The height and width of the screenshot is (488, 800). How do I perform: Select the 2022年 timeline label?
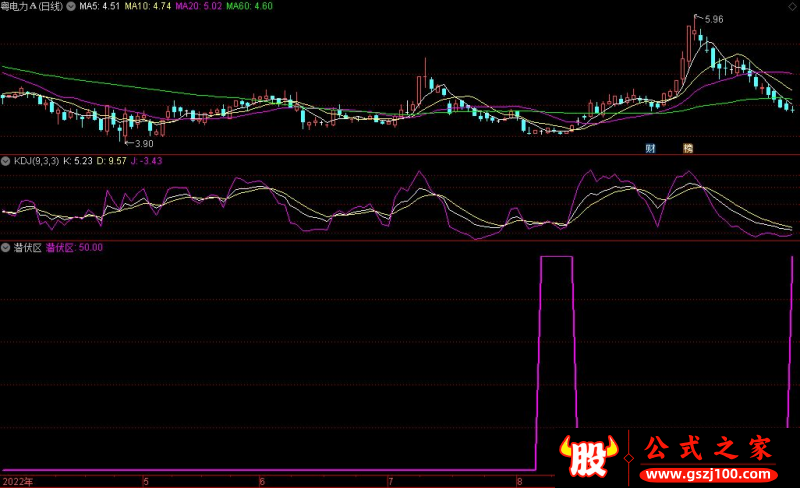pyautogui.click(x=17, y=481)
